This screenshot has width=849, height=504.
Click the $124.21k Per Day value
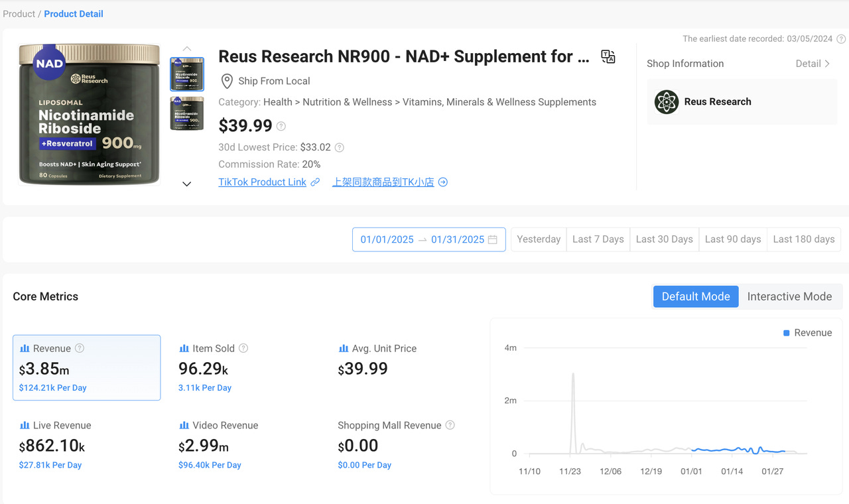[x=53, y=388]
